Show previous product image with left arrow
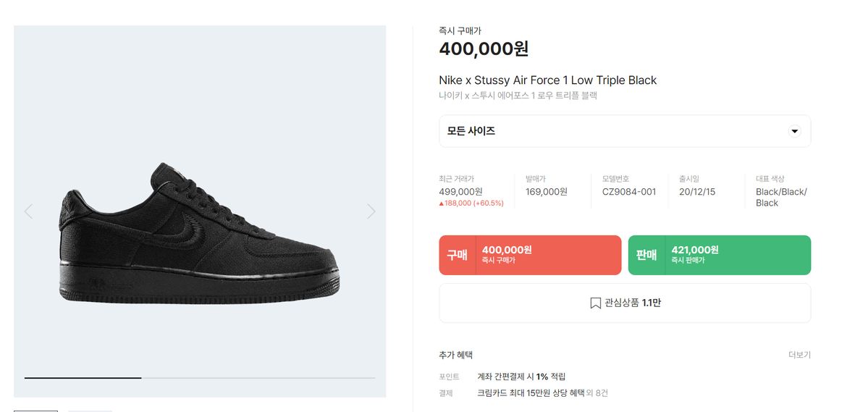 (28, 211)
